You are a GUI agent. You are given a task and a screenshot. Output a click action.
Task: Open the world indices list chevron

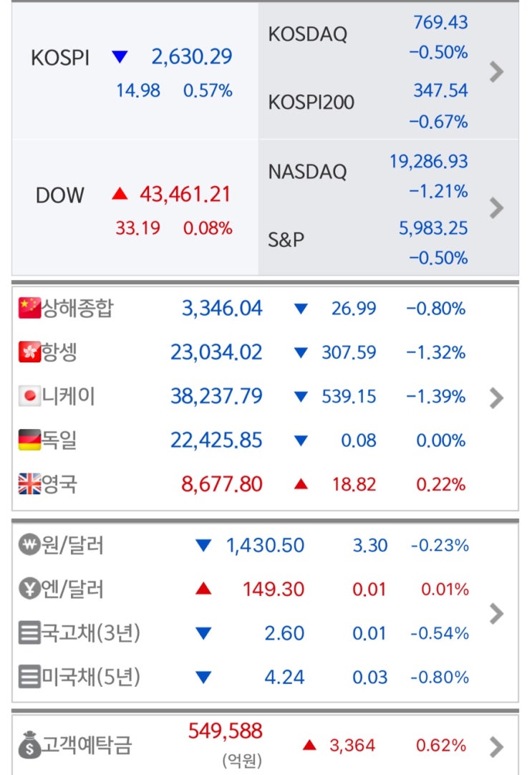click(x=496, y=398)
